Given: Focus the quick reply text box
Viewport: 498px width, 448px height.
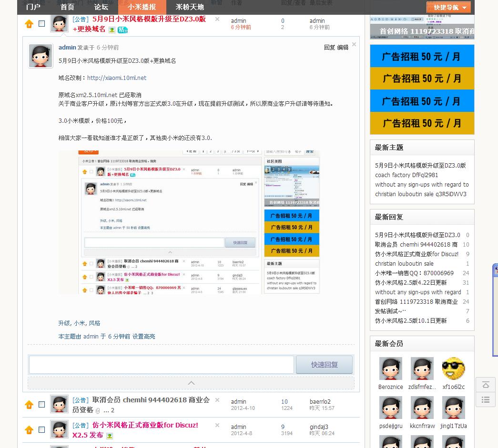Looking at the screenshot, I should [162, 365].
